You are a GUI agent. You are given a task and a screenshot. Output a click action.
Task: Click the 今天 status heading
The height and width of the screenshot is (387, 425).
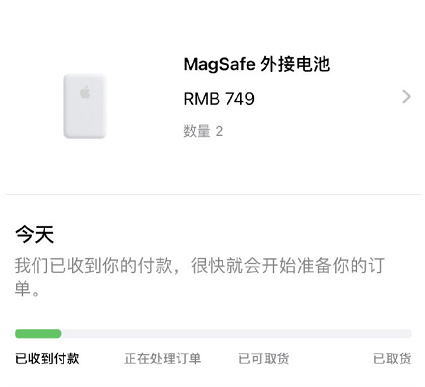click(34, 234)
